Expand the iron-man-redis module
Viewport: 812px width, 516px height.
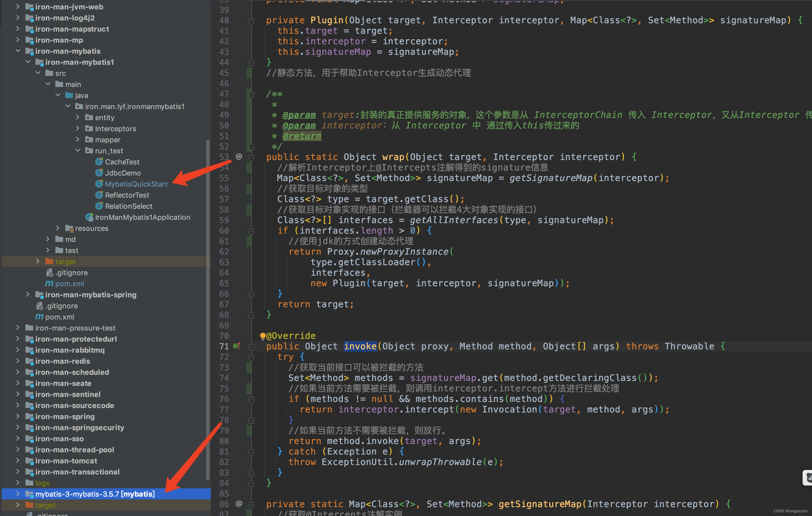(18, 361)
